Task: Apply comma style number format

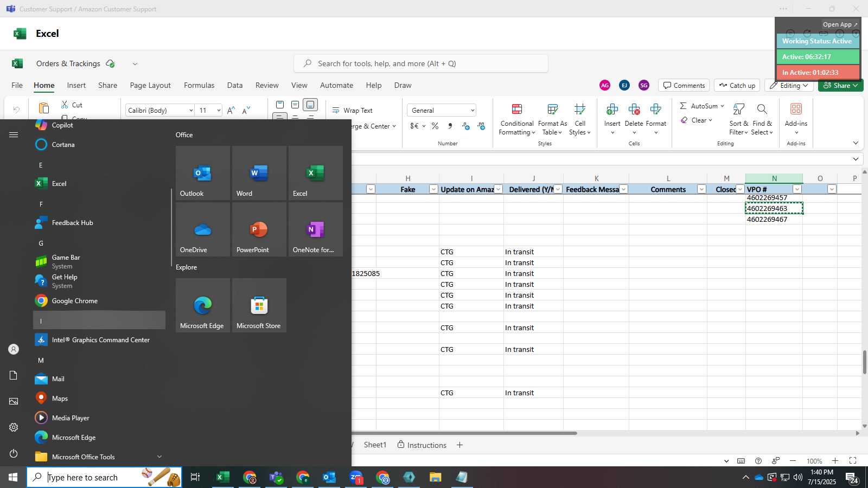Action: pos(450,126)
